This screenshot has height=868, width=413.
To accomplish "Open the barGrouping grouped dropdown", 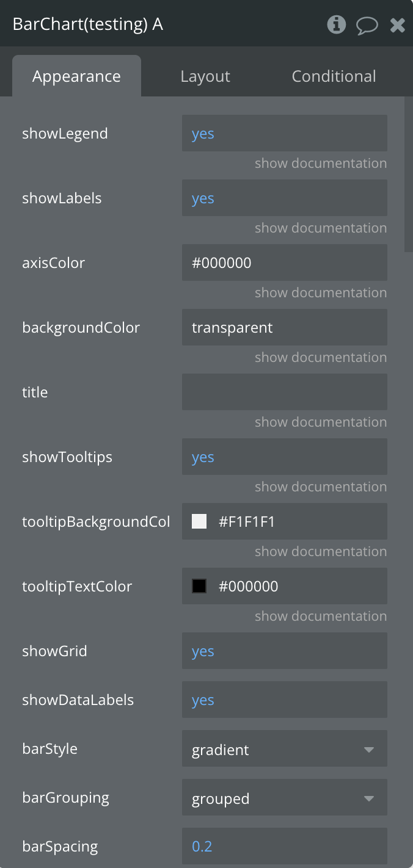I will (284, 798).
